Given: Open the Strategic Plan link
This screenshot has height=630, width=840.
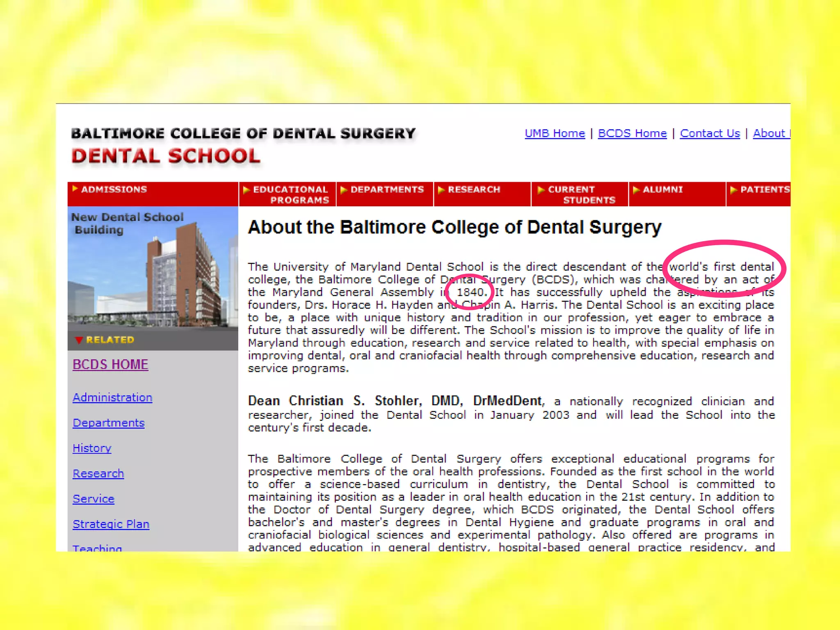Looking at the screenshot, I should click(111, 524).
